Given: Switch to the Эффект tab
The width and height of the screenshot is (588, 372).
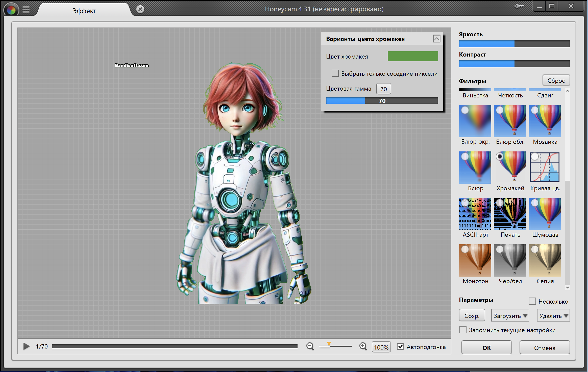Looking at the screenshot, I should (x=84, y=11).
